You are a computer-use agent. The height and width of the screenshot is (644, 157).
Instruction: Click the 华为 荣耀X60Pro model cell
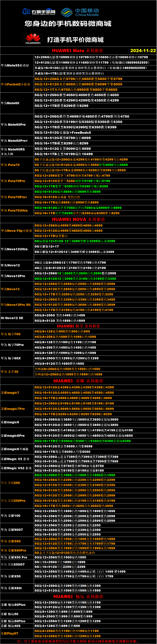click(x=17, y=550)
